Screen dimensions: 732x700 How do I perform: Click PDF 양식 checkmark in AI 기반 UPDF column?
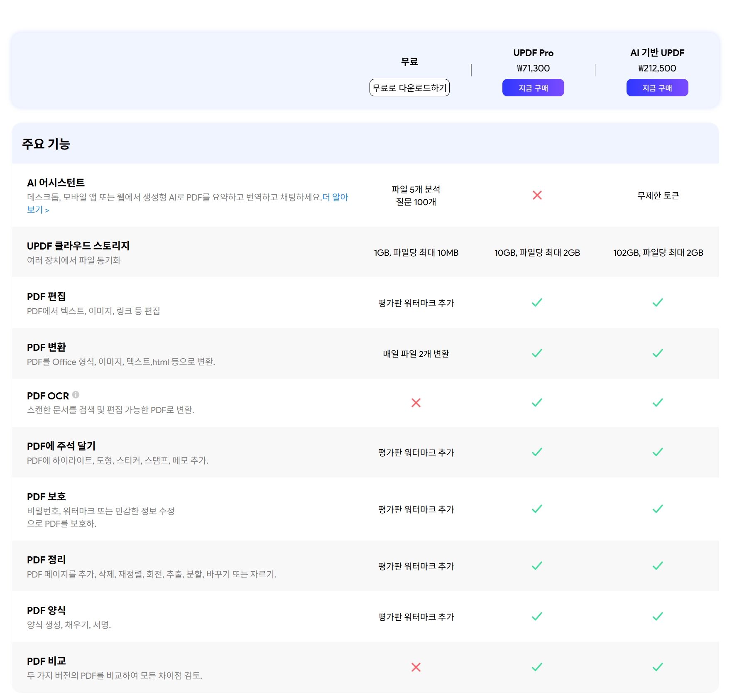658,617
